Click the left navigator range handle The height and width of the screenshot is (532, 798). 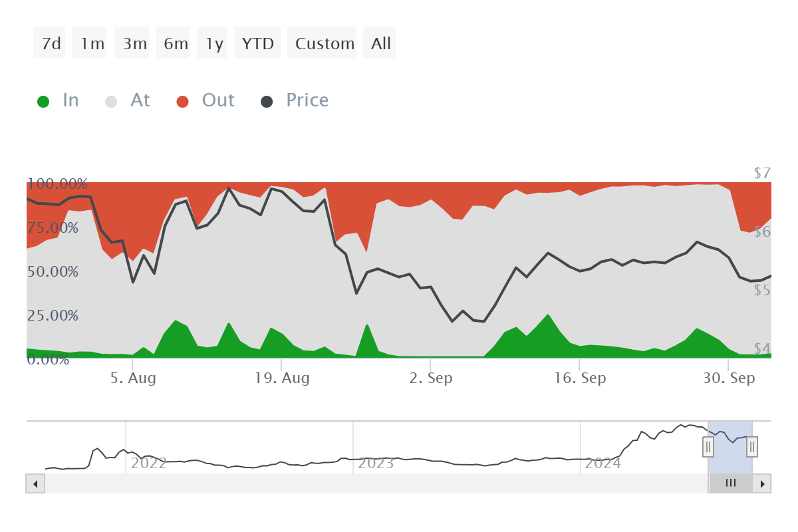[x=708, y=447]
